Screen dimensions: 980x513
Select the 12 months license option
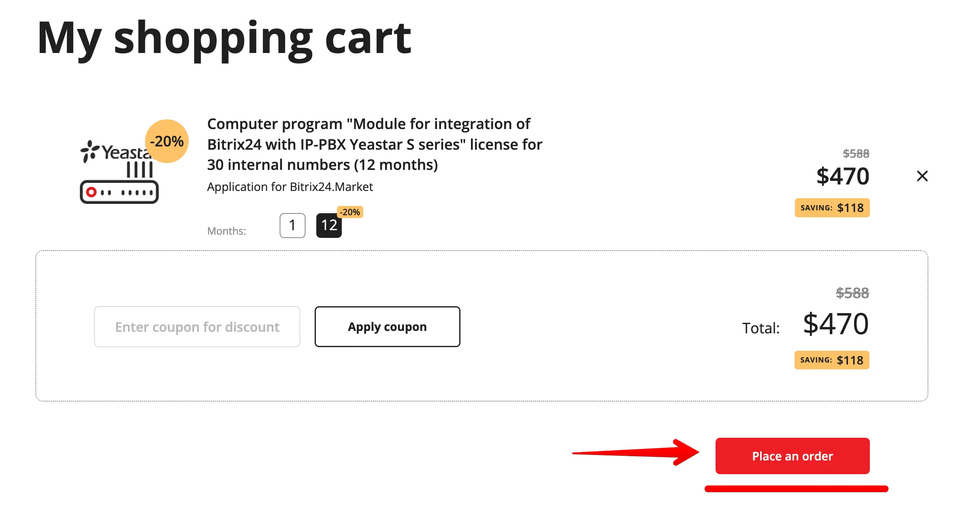coord(328,225)
